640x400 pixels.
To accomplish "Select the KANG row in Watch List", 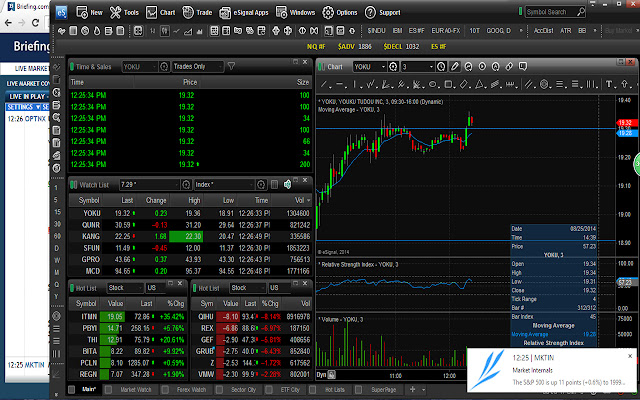I will pyautogui.click(x=190, y=236).
